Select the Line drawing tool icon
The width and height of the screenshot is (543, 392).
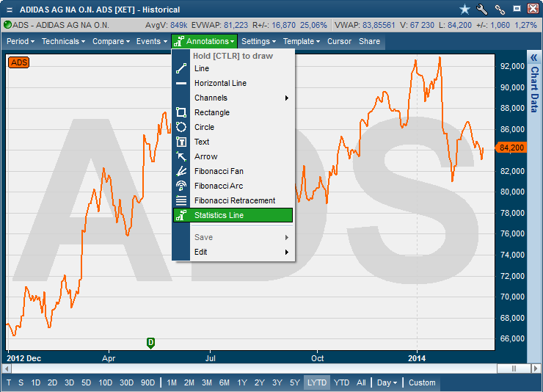181,68
